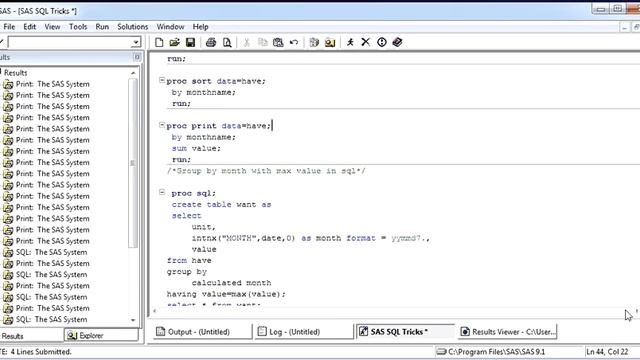Click the Ln 44, Col 22 status indicator
Screen dimensions: 640x360
[x=607, y=352]
